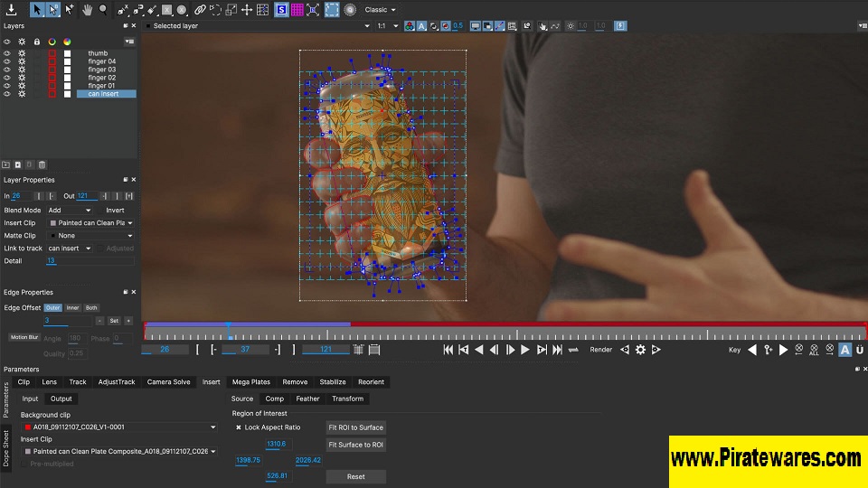
Task: Open the Classic workspace dropdown
Action: click(380, 10)
